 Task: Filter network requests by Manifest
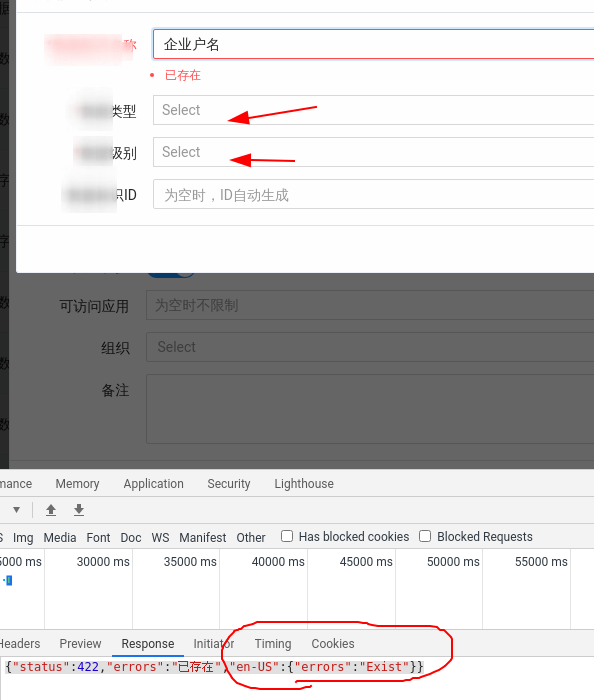point(203,538)
